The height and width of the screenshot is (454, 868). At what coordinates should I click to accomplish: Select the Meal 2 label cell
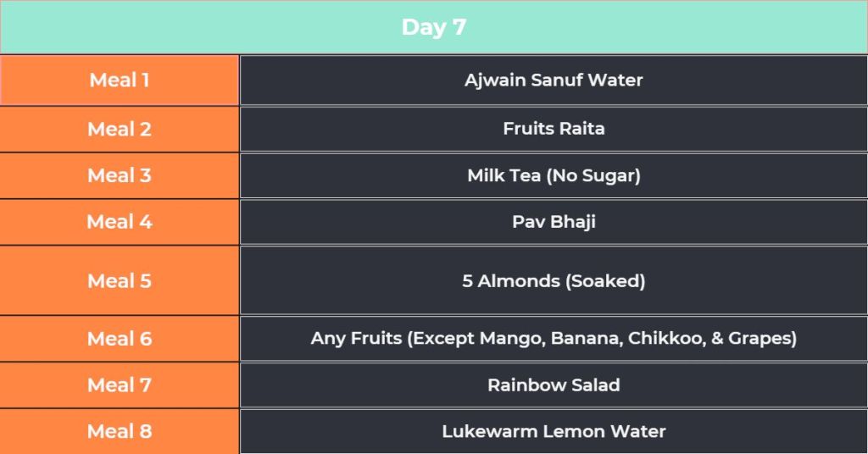[120, 130]
